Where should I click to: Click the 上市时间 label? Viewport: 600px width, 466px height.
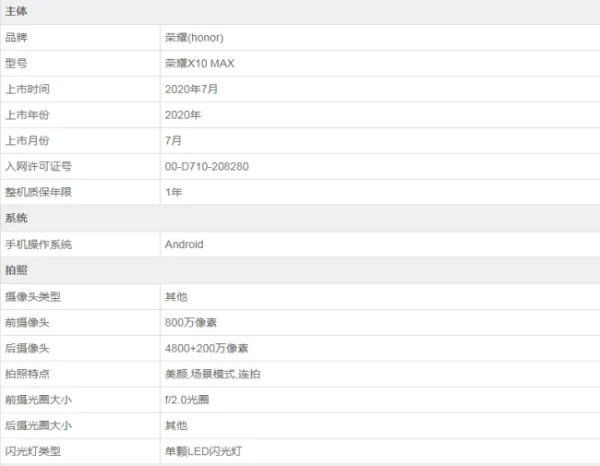[27, 89]
